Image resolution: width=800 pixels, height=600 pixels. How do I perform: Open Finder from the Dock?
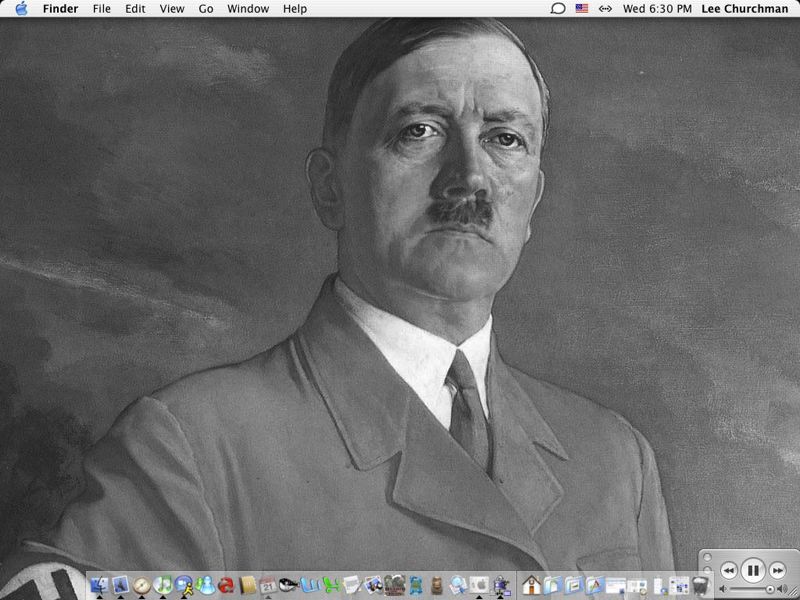click(x=99, y=585)
